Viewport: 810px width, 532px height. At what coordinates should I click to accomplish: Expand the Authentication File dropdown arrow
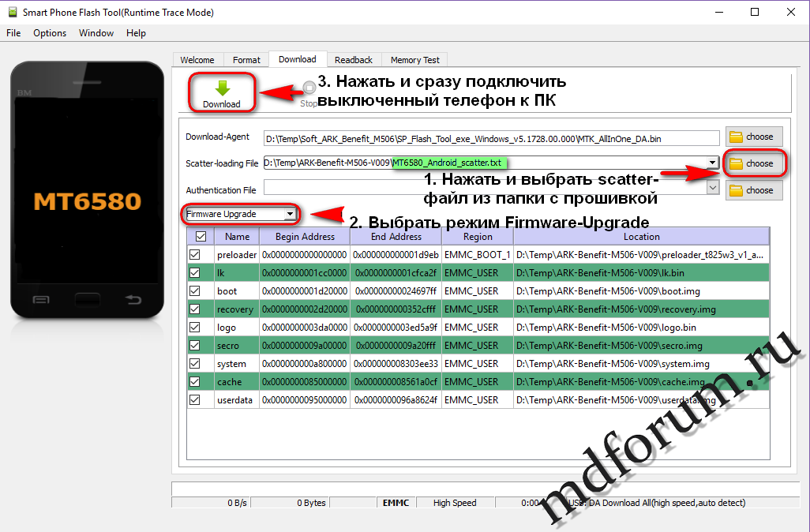tap(714, 189)
